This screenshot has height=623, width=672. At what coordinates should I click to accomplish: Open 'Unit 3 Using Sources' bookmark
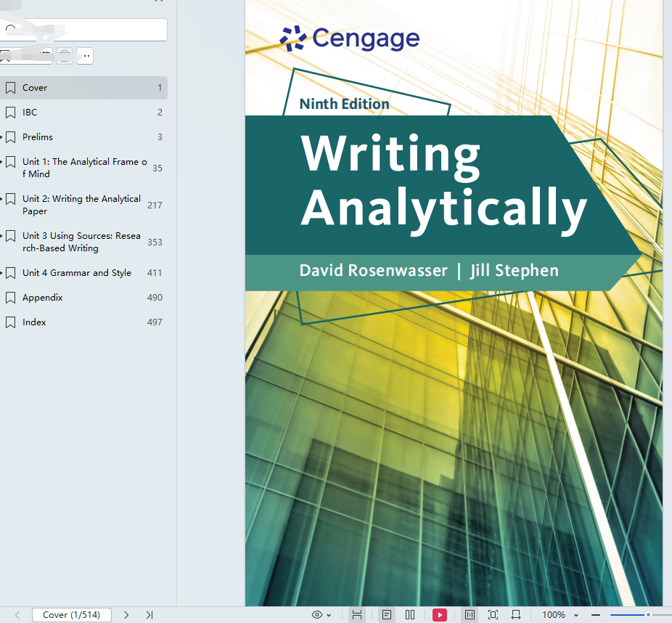coord(83,242)
